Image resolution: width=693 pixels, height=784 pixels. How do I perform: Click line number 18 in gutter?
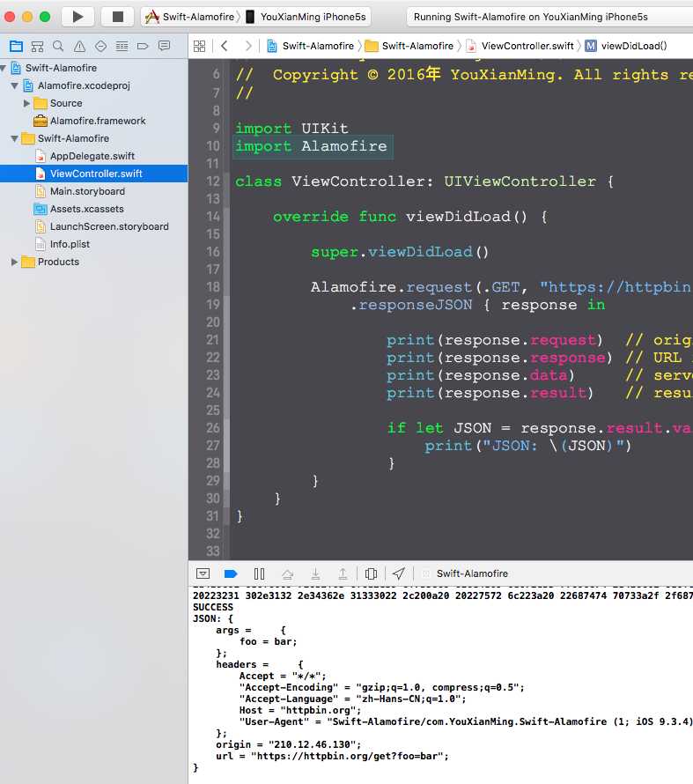(213, 287)
